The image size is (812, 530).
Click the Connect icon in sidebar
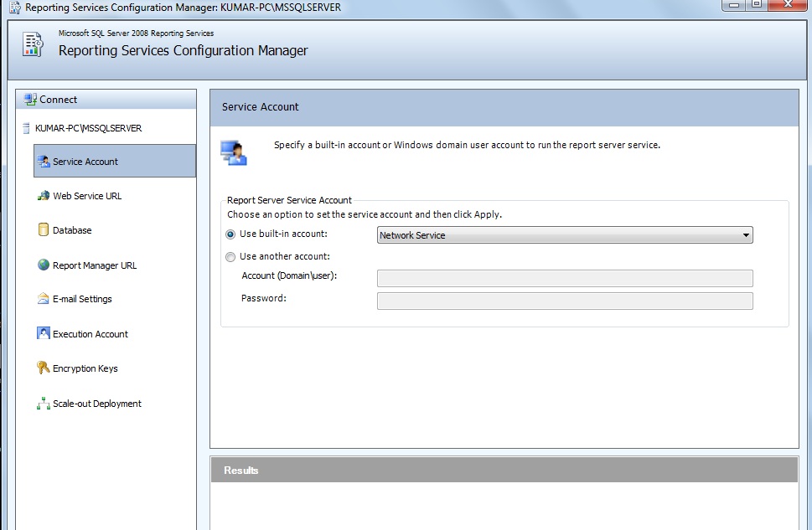click(30, 99)
